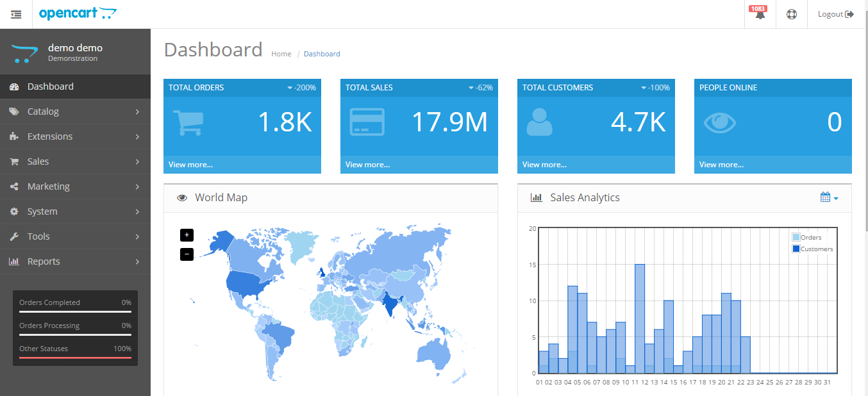868x396 pixels.
Task: Click View more under Total Sales
Action: (367, 165)
